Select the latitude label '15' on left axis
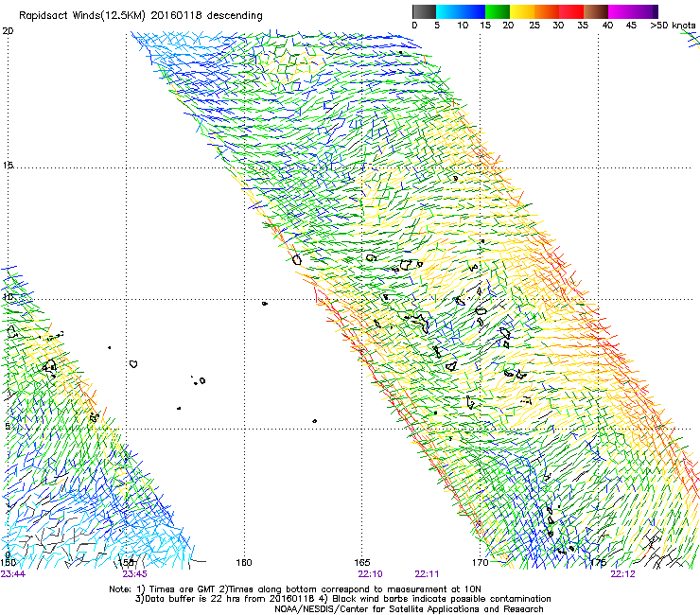 [8, 166]
